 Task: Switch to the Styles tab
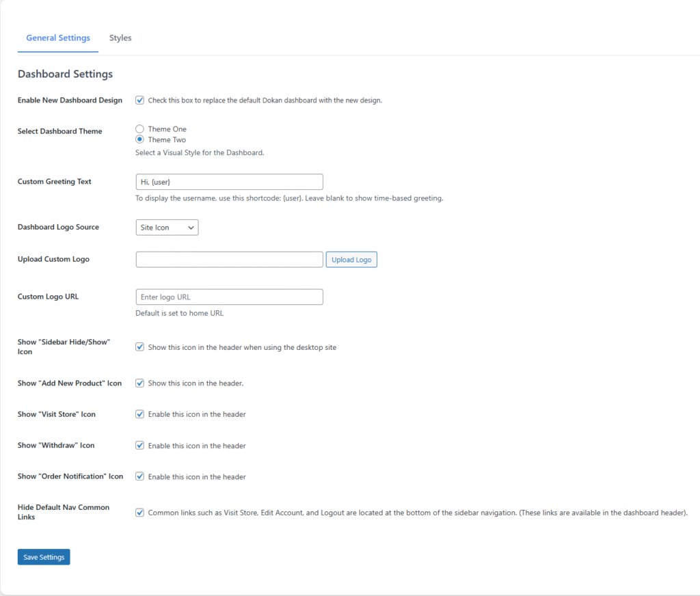pyautogui.click(x=120, y=38)
